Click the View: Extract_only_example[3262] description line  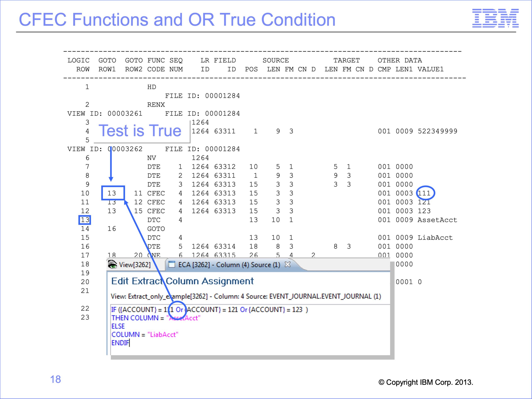[246, 296]
